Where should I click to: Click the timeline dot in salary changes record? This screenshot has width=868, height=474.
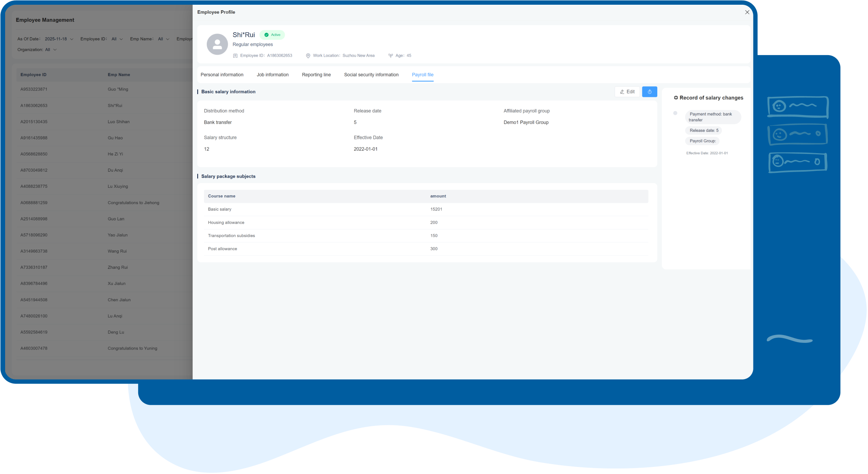pos(675,113)
